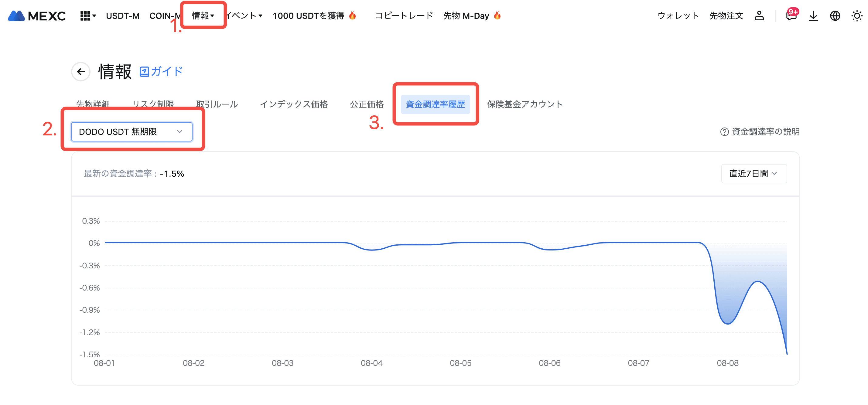Go to ウォレット in the navbar

click(x=678, y=16)
